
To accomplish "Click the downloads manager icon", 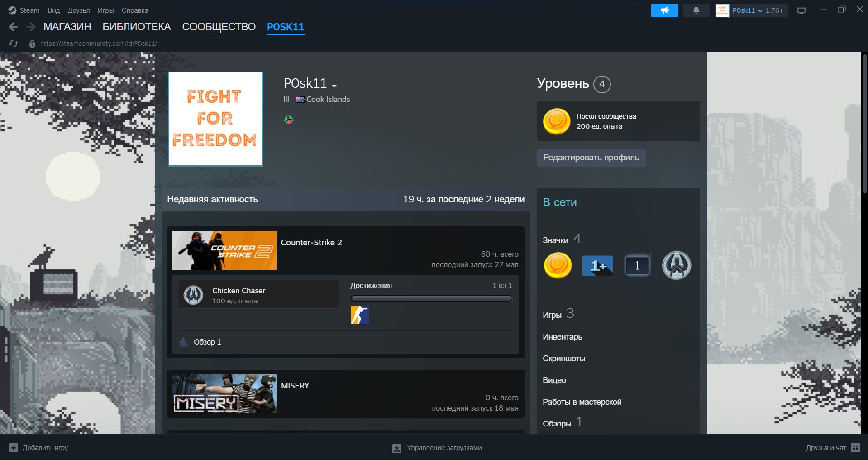I will pyautogui.click(x=396, y=448).
